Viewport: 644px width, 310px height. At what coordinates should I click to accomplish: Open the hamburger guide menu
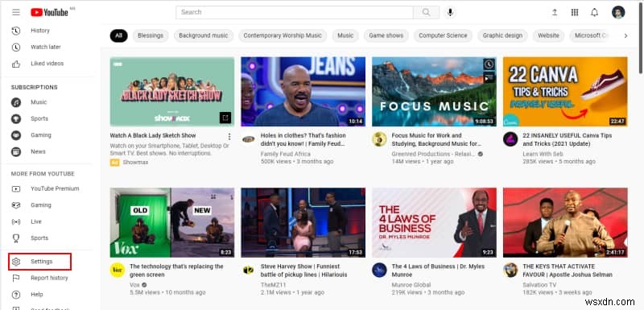tap(16, 12)
